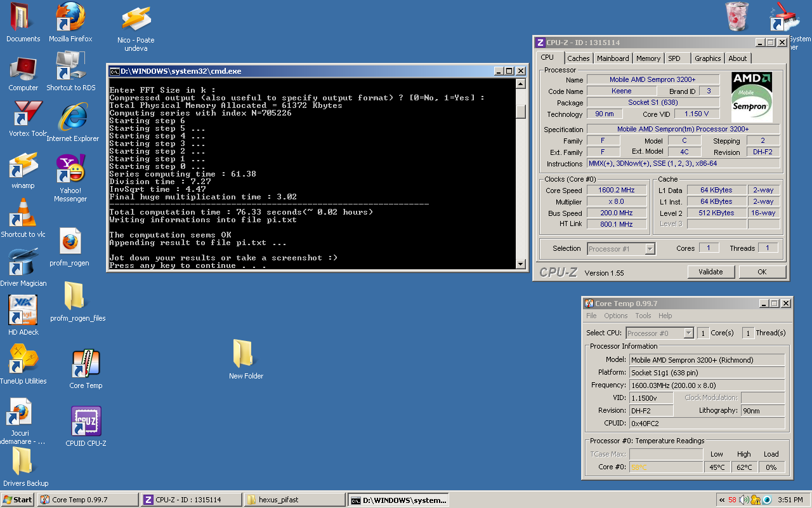Click the Core Temp 58 temperature tray icon

pyautogui.click(x=733, y=500)
